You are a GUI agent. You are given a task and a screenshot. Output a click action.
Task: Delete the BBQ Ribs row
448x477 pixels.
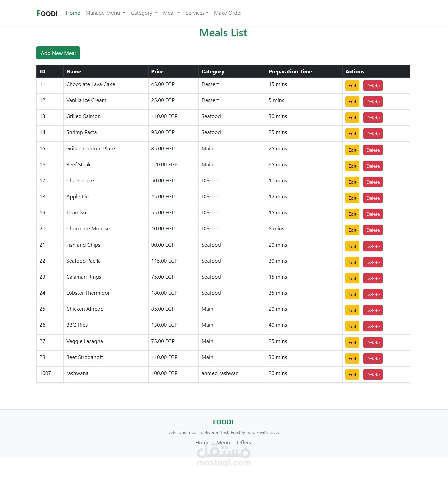pyautogui.click(x=373, y=326)
